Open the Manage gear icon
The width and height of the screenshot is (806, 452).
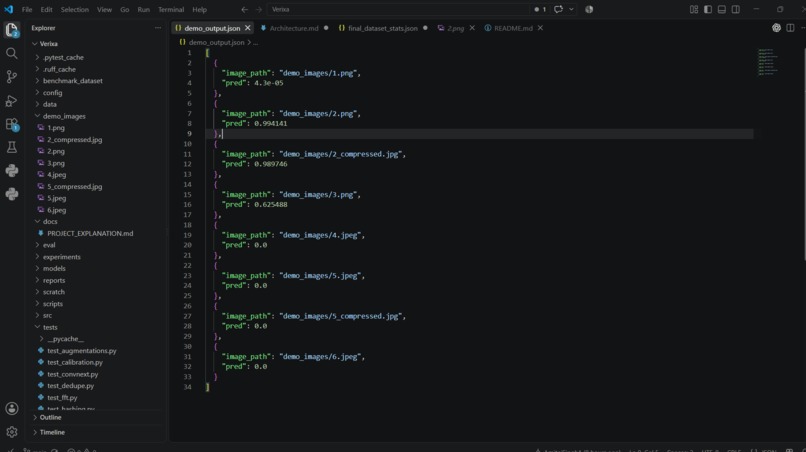click(11, 432)
